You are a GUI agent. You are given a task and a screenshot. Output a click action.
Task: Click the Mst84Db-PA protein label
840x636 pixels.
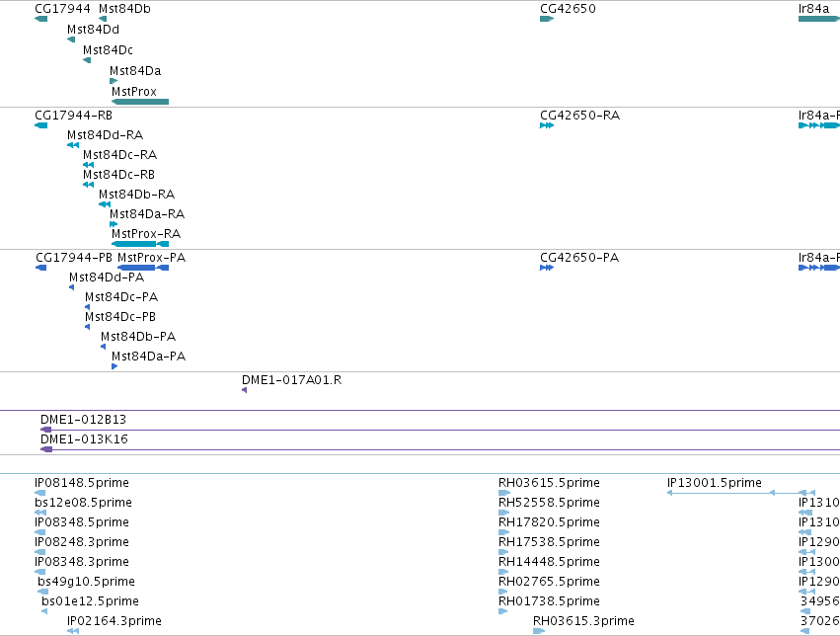click(x=138, y=337)
